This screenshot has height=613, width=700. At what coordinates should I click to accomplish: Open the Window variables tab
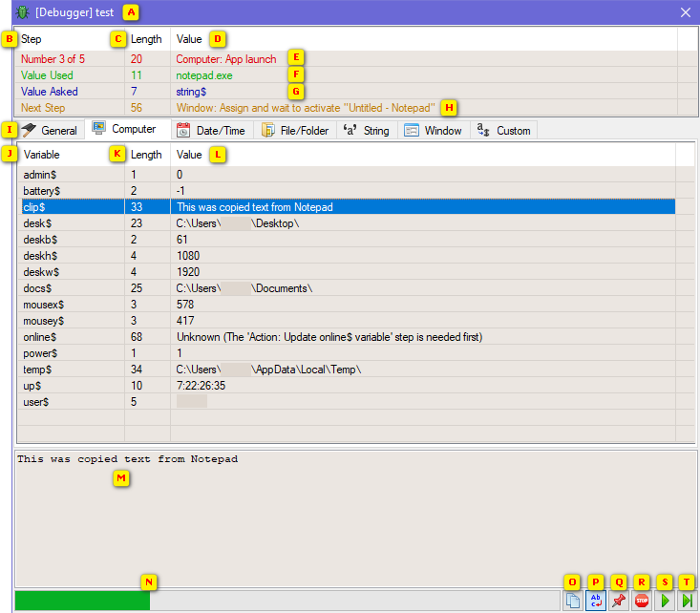click(433, 130)
